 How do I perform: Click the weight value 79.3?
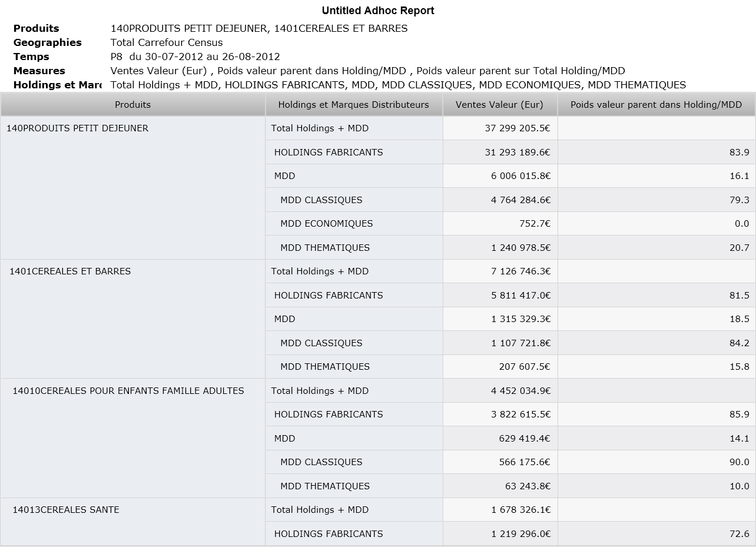pos(739,200)
